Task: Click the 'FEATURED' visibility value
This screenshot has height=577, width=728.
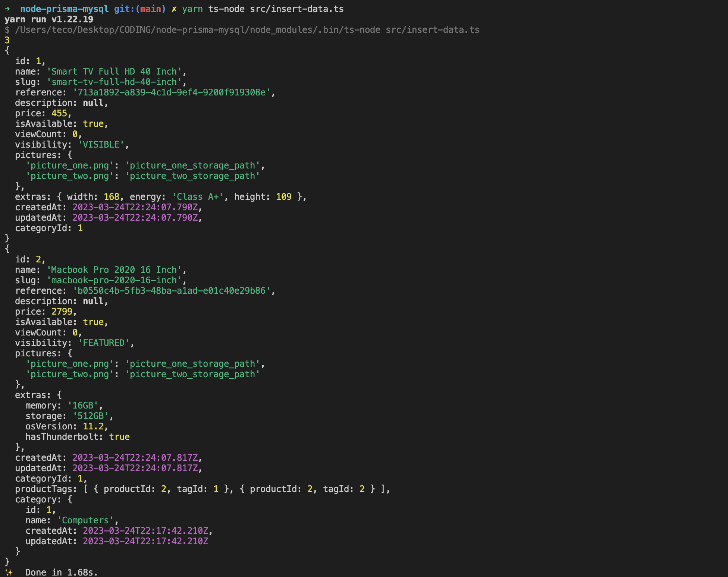Action: pyautogui.click(x=104, y=343)
